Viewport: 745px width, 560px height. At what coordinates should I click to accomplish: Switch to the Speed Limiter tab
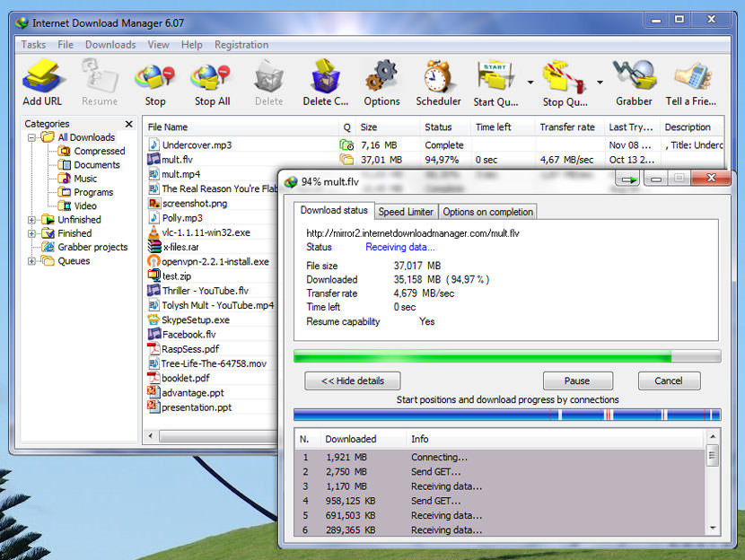click(406, 212)
